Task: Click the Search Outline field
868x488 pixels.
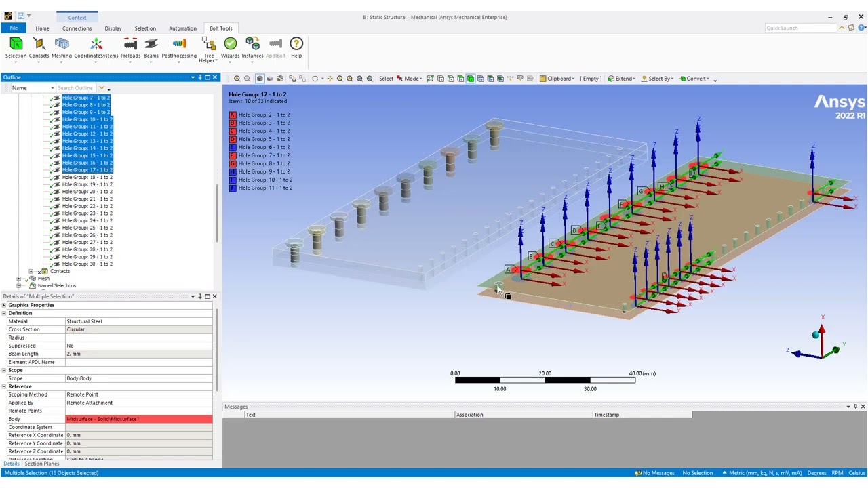Action: click(x=76, y=88)
